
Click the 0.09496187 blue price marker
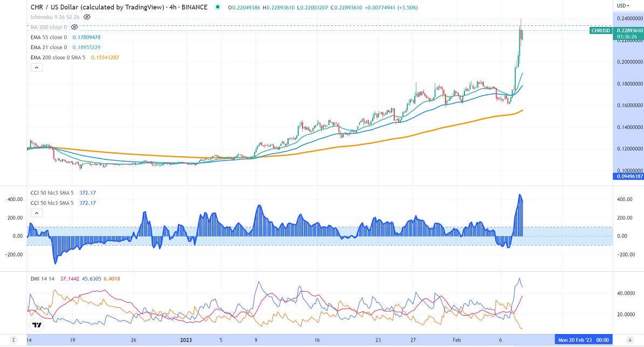(628, 176)
